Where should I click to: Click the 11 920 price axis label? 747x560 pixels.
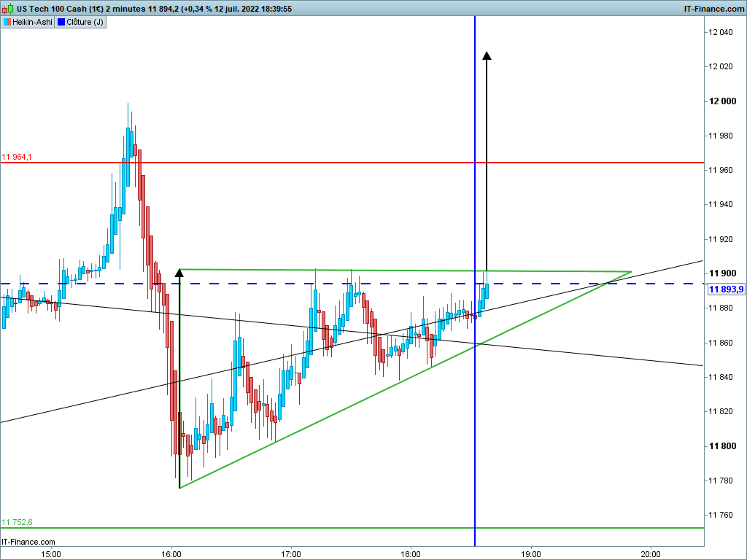click(x=720, y=239)
